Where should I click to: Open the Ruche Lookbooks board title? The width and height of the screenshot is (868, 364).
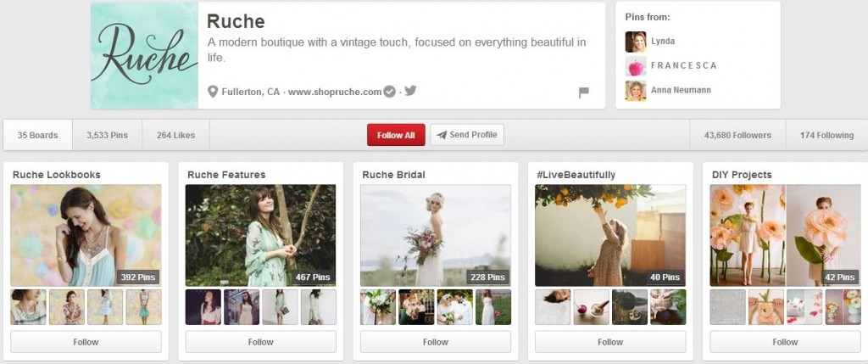click(57, 175)
